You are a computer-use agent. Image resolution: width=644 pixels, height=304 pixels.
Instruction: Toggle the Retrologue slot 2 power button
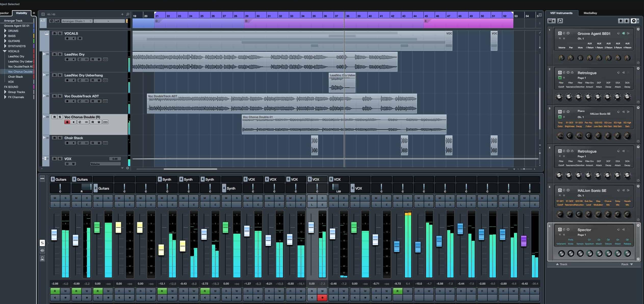(560, 73)
